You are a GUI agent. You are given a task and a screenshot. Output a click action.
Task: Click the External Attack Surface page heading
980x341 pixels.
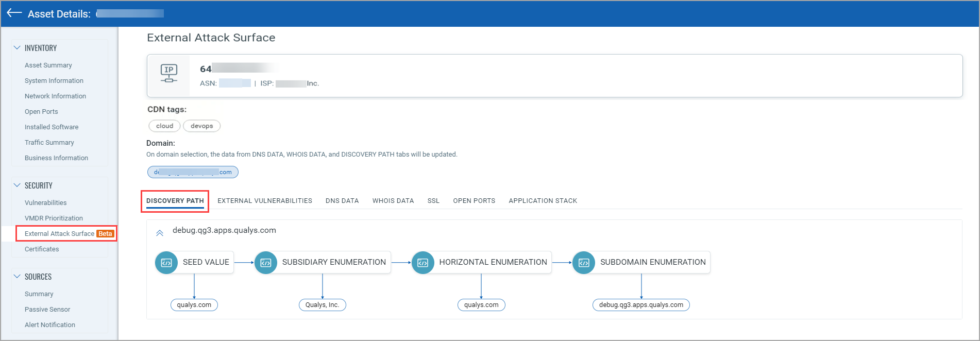(x=211, y=38)
